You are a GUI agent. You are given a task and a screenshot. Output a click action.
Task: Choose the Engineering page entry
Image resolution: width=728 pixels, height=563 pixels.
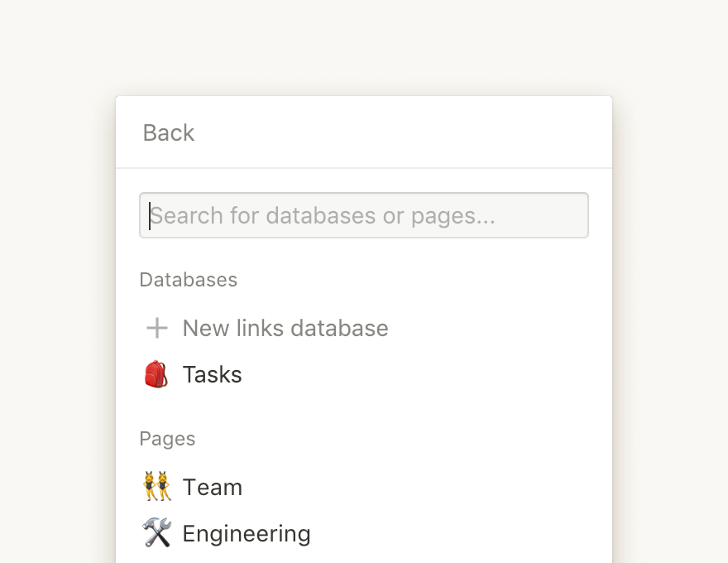click(x=364, y=533)
